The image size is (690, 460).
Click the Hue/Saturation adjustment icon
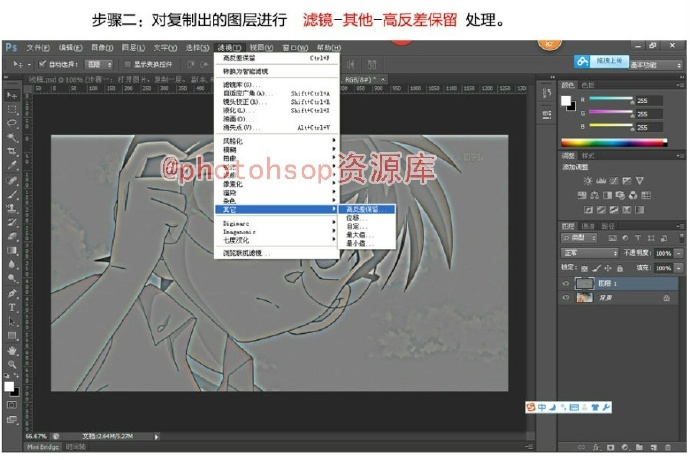(x=582, y=195)
